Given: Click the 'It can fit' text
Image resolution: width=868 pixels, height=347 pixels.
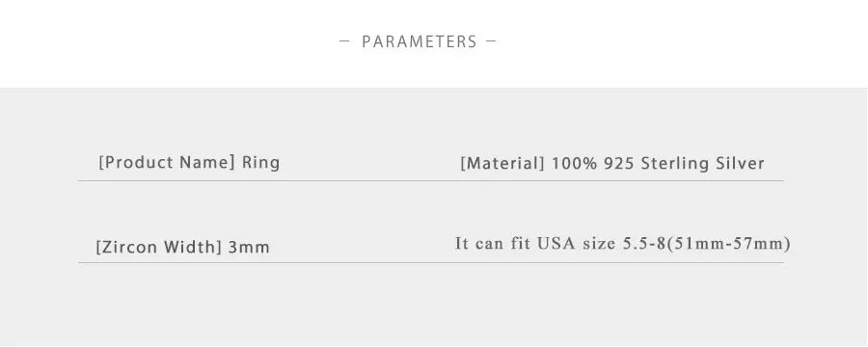Looking at the screenshot, I should (493, 244).
